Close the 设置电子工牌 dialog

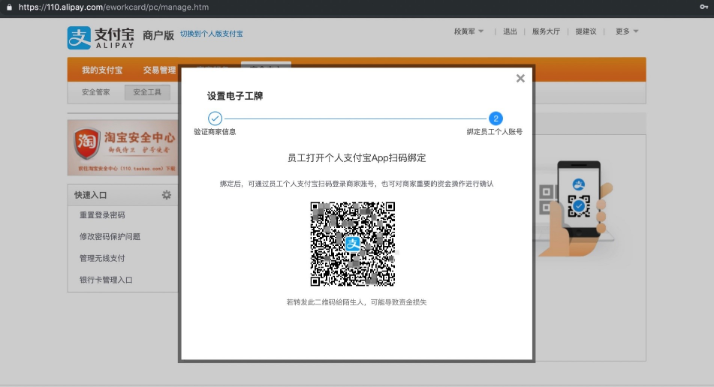click(x=520, y=78)
